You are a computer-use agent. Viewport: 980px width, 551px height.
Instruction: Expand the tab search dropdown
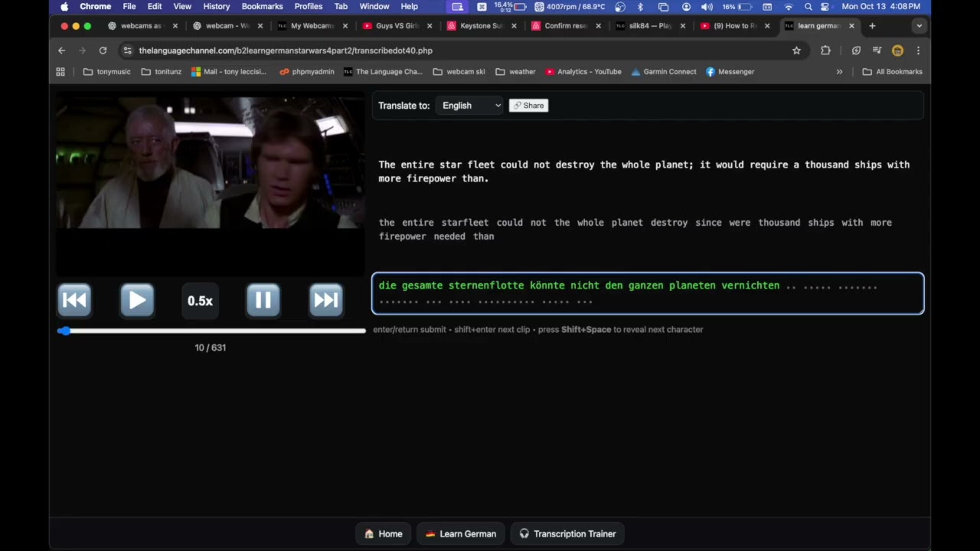tap(919, 26)
